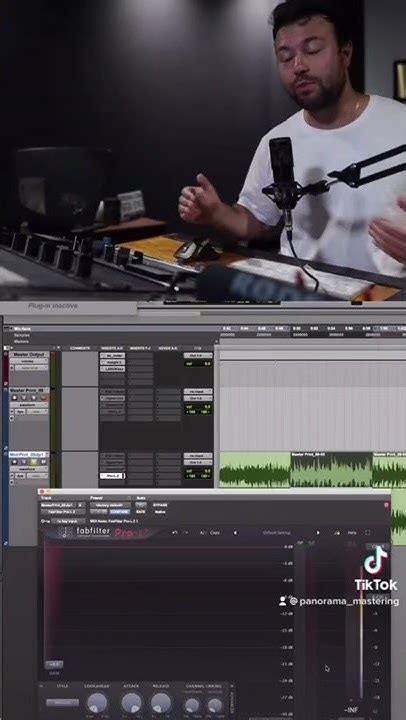The width and height of the screenshot is (406, 720).
Task: Click the Lookahead knob
Action: point(97,703)
